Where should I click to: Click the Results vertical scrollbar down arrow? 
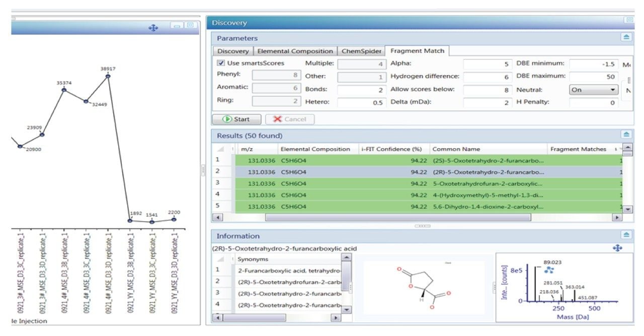coord(627,209)
